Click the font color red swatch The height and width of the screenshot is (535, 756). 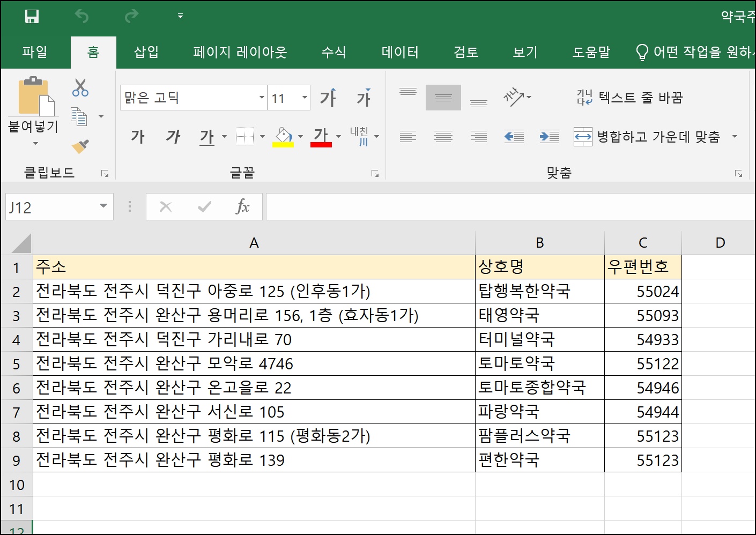pos(321,144)
